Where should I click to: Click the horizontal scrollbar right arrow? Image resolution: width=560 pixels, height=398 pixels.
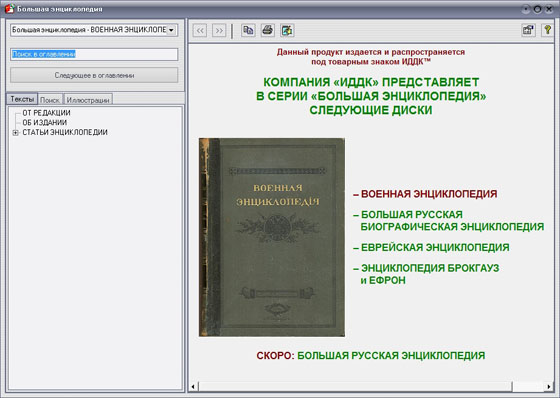point(549,386)
